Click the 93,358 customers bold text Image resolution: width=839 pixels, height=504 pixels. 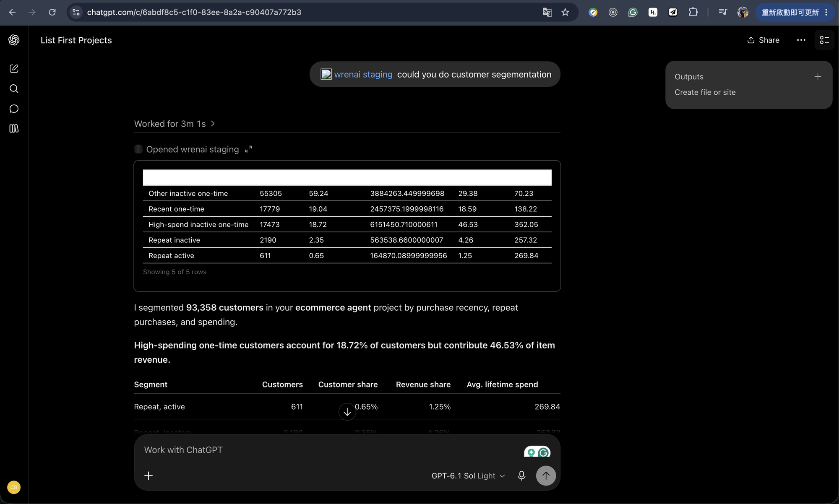coord(225,307)
